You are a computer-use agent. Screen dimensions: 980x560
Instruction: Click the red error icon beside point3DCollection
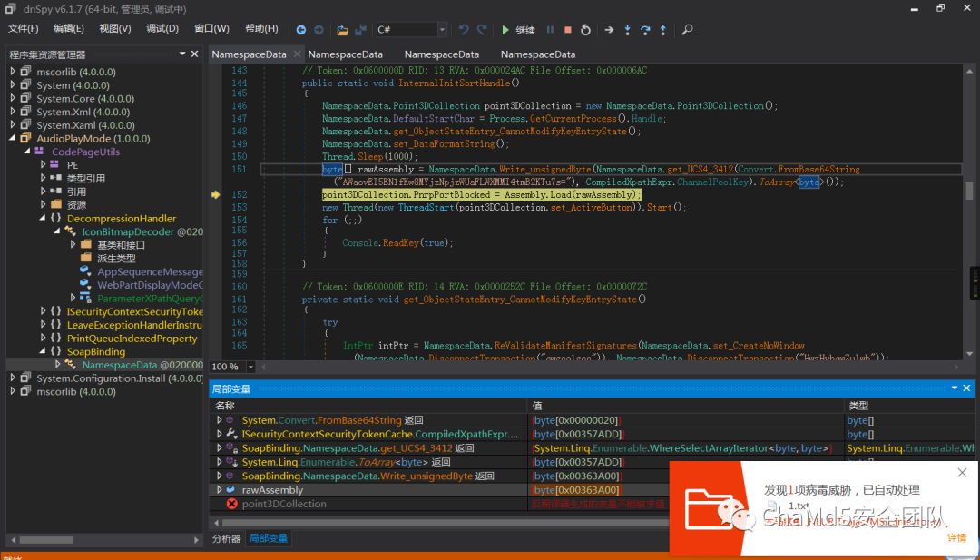click(x=232, y=504)
